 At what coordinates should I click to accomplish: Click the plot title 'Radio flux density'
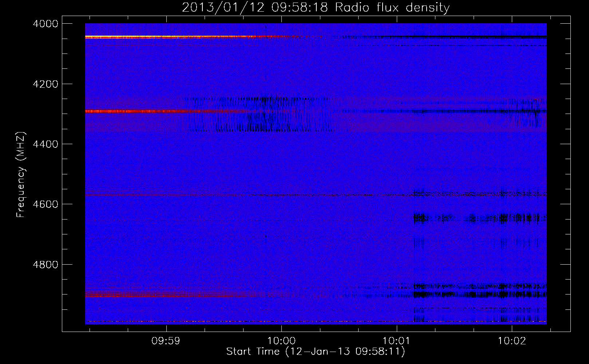point(392,8)
